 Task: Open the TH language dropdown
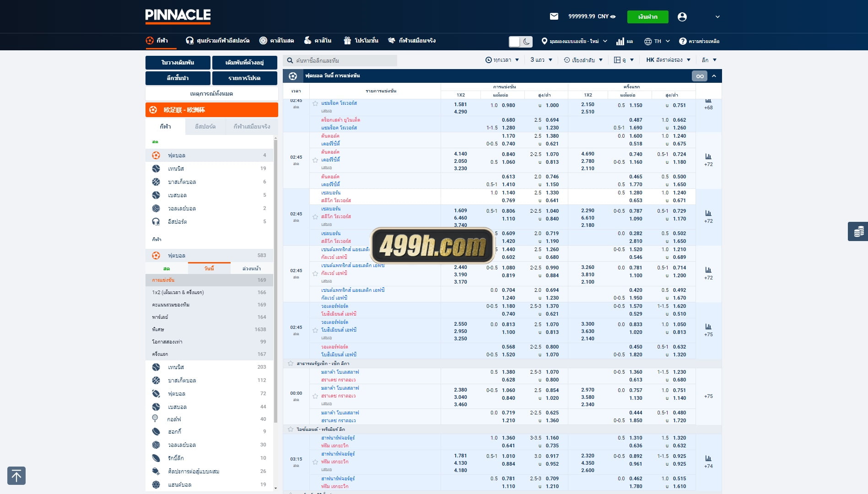point(657,41)
